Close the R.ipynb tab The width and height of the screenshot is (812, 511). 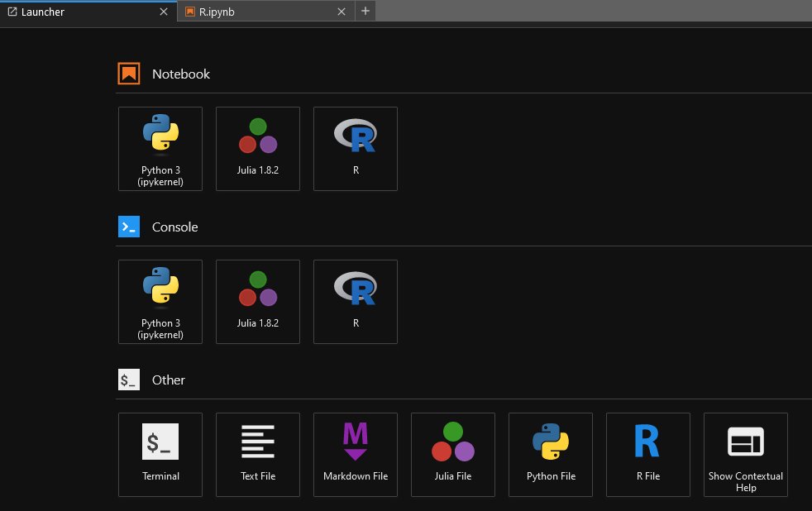[x=342, y=12]
